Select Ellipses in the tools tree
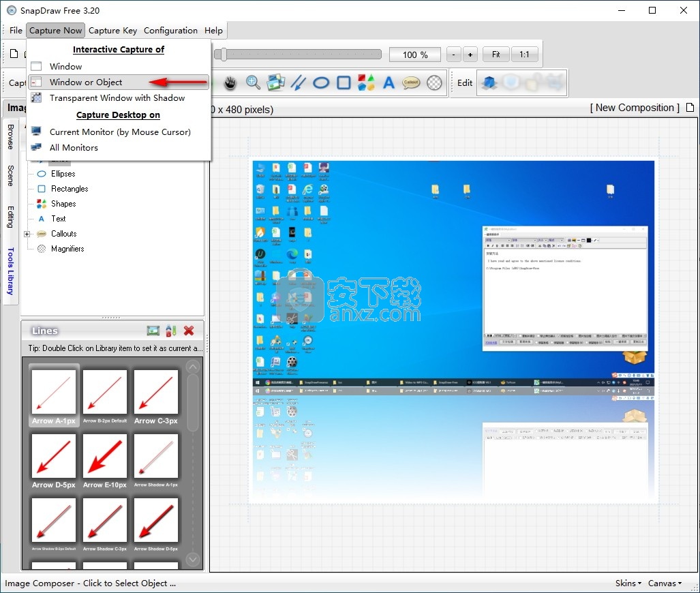 pyautogui.click(x=63, y=174)
